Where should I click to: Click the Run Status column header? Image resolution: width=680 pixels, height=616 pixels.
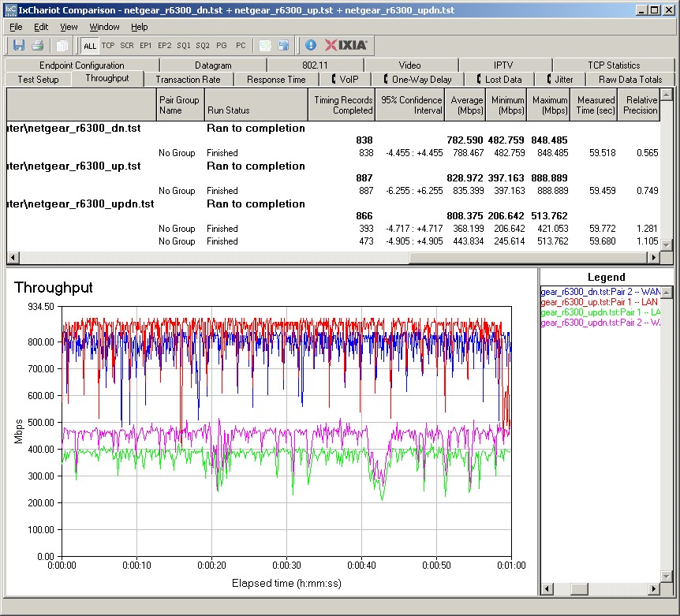256,105
